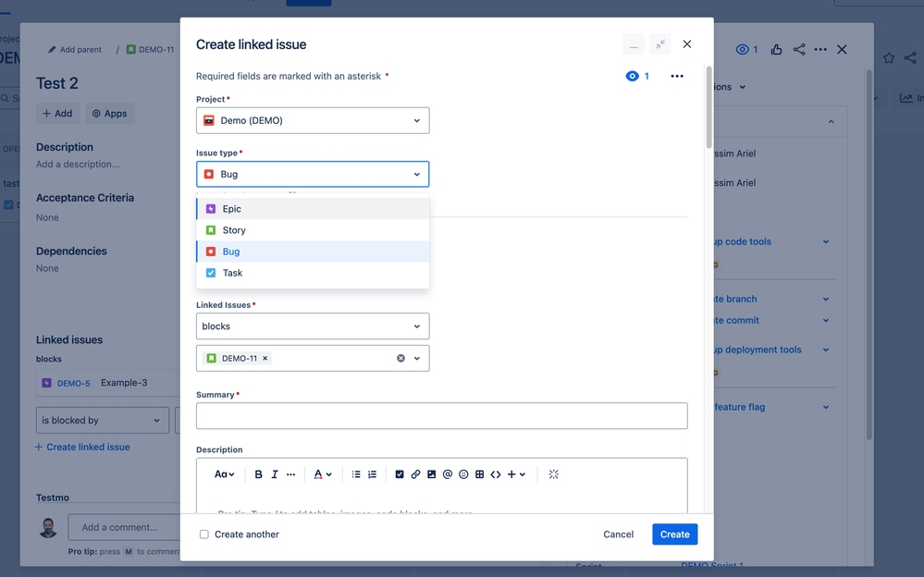The height and width of the screenshot is (577, 924).
Task: Open dialog more actions menu
Action: [x=677, y=76]
